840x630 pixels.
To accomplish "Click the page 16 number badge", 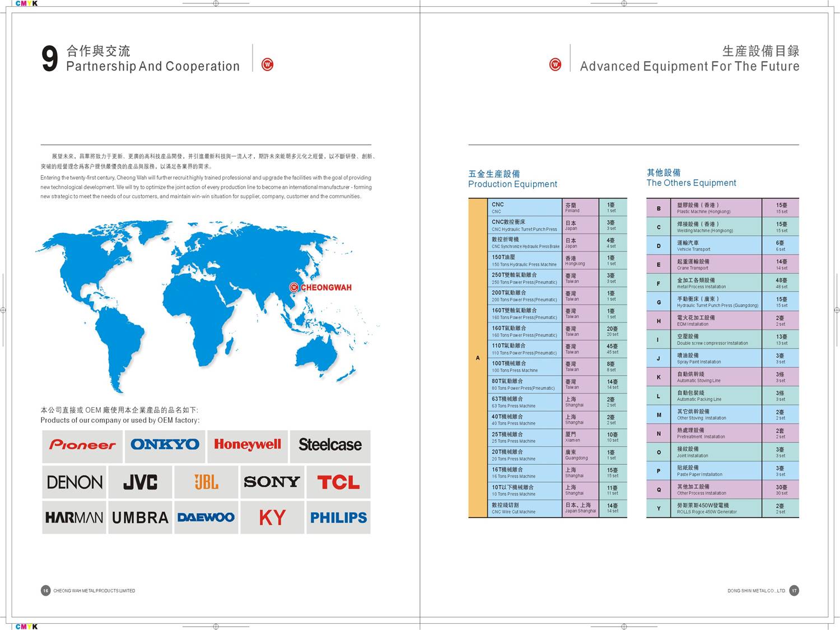I will 46,590.
